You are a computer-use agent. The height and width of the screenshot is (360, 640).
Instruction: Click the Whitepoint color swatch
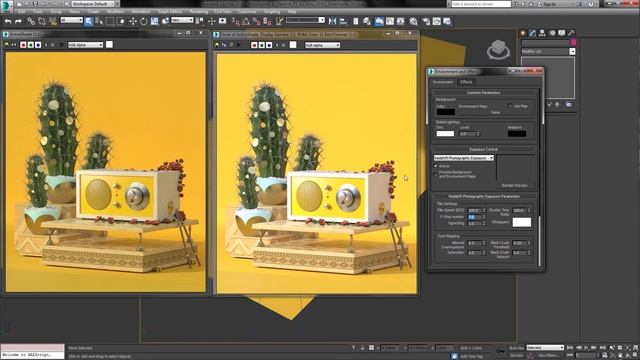[522, 222]
